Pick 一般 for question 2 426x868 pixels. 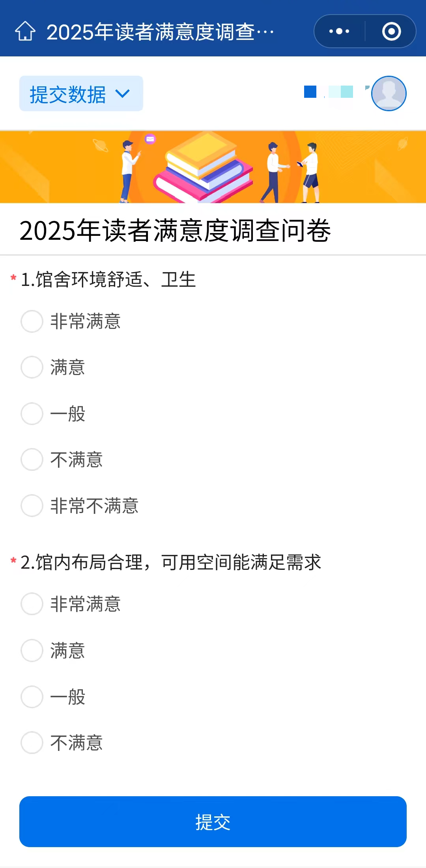coord(32,697)
